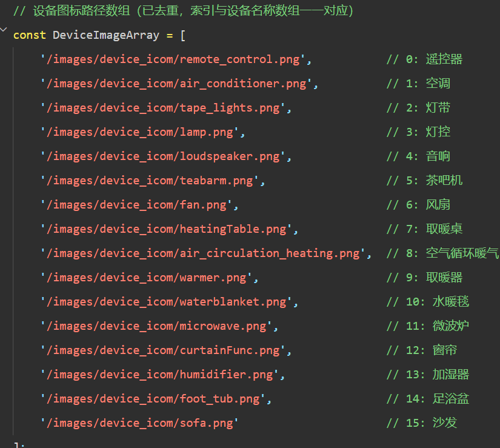Place cursor in humidifier.png path

(162, 375)
